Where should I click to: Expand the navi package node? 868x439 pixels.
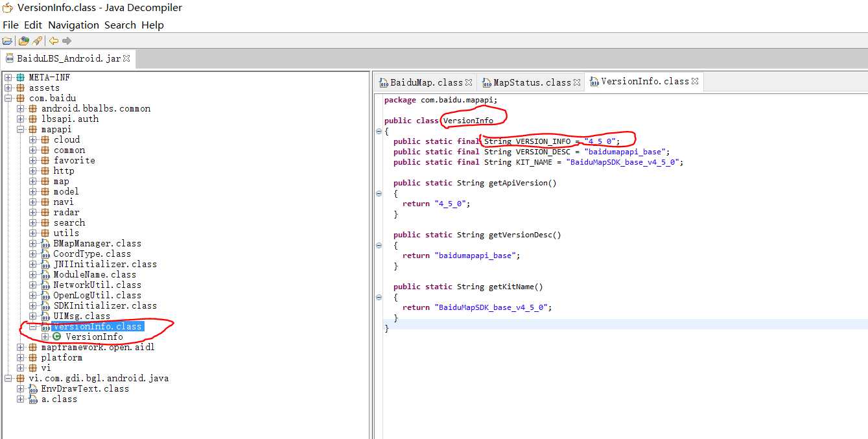pos(32,202)
